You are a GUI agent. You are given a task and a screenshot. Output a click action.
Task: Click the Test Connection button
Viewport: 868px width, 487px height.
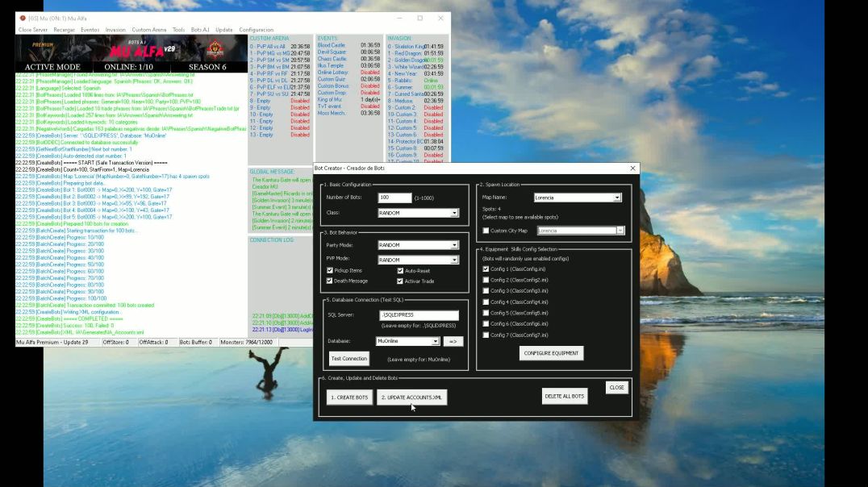[348, 359]
